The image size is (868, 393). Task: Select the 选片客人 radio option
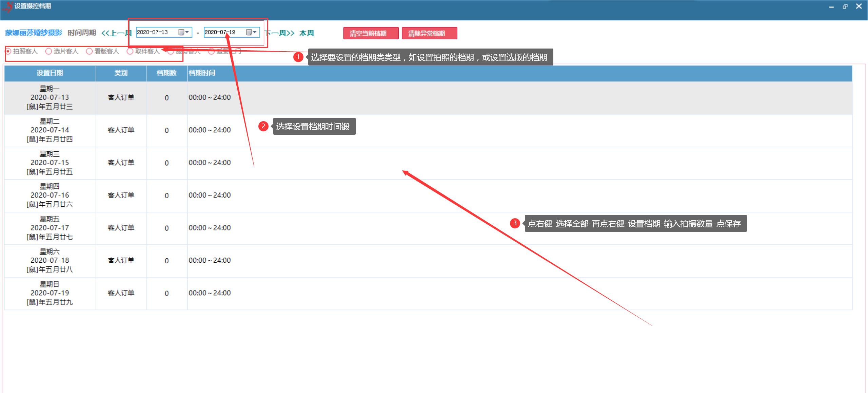49,51
